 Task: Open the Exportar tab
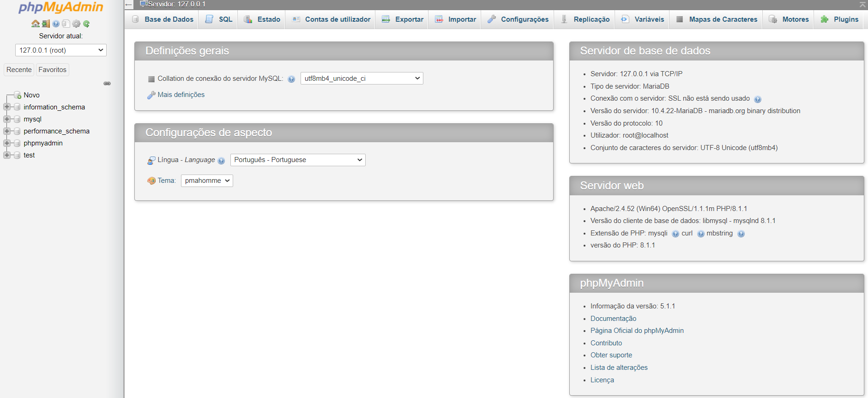click(x=402, y=19)
